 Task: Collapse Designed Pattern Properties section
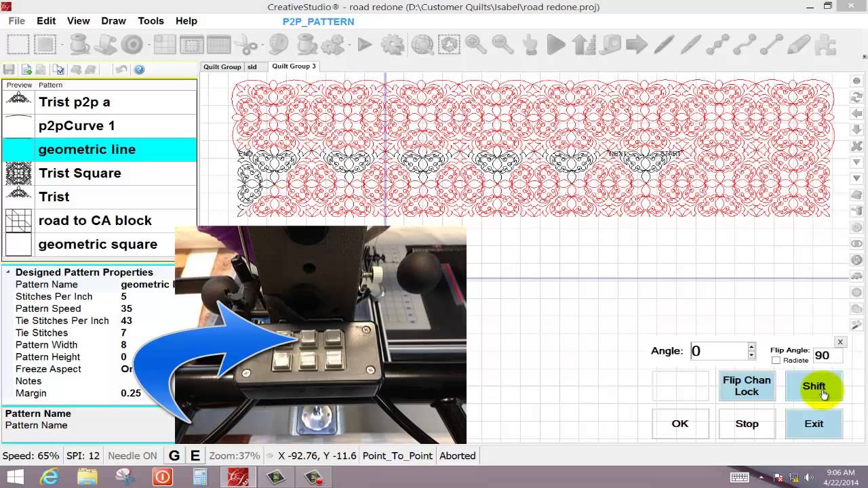(8, 272)
